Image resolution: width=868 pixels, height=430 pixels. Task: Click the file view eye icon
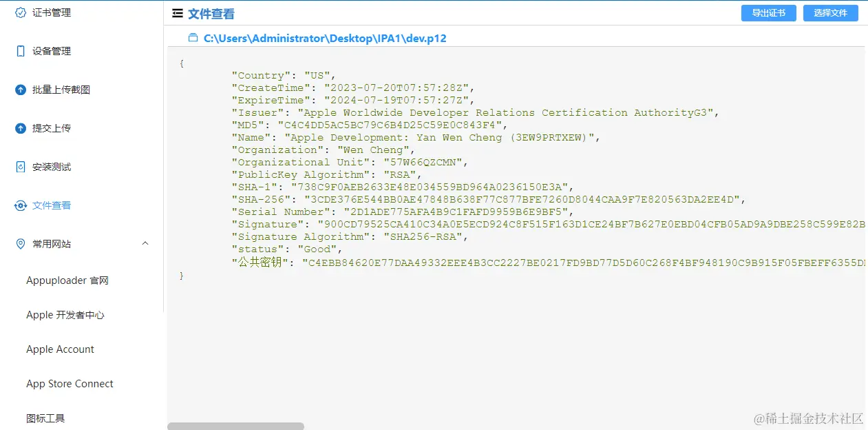[21, 205]
